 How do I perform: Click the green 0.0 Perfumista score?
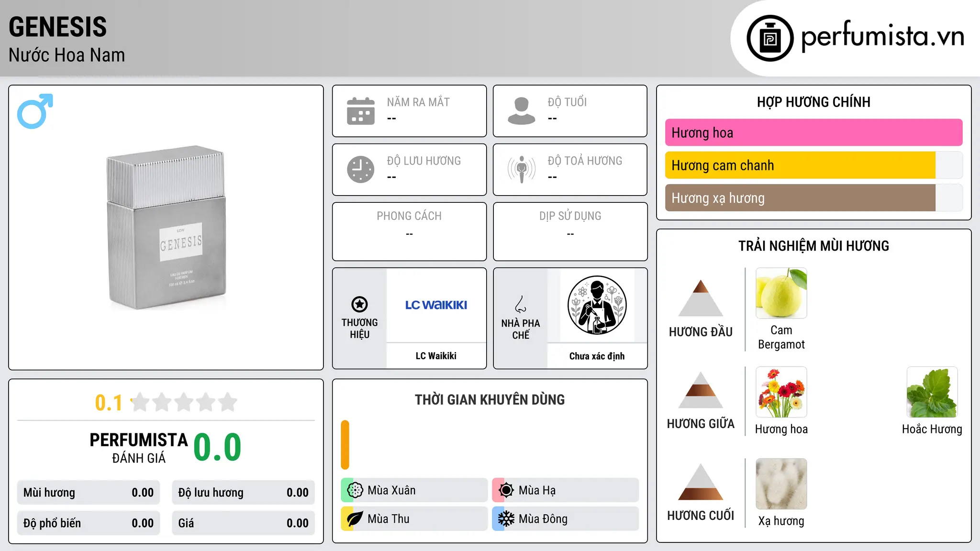point(218,447)
